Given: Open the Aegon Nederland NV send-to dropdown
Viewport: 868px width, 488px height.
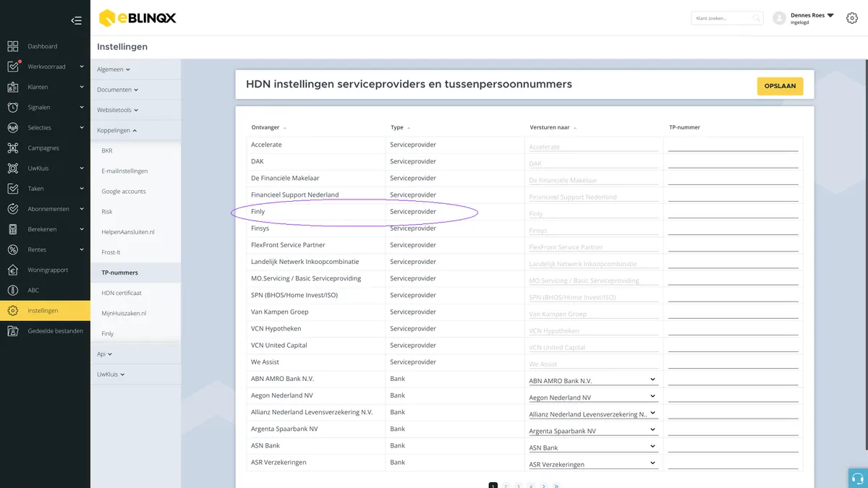Looking at the screenshot, I should [592, 397].
